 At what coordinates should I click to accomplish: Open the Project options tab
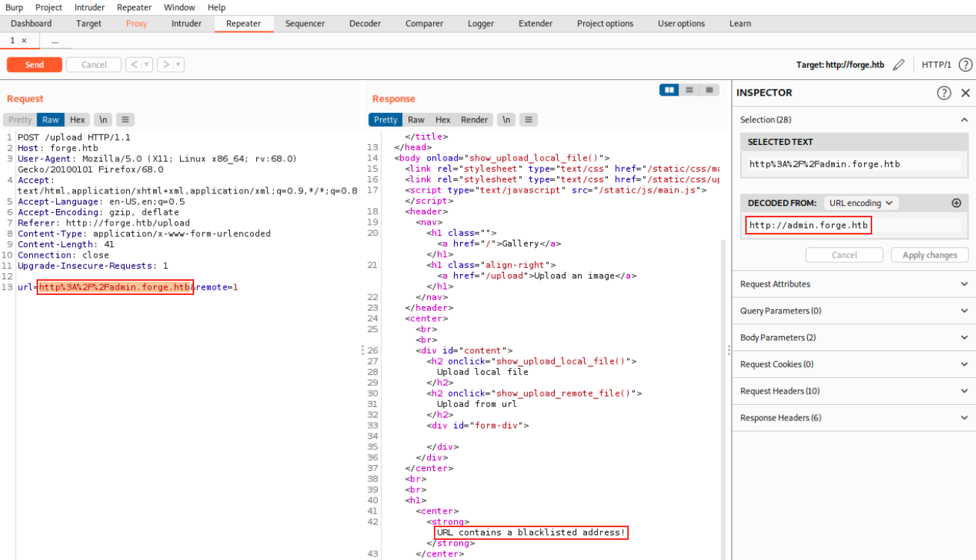tap(605, 24)
